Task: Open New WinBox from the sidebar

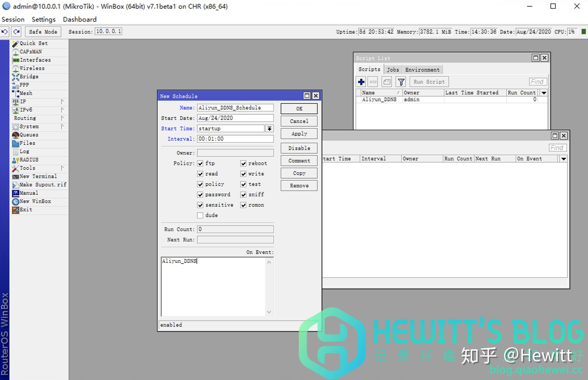Action: click(40, 201)
